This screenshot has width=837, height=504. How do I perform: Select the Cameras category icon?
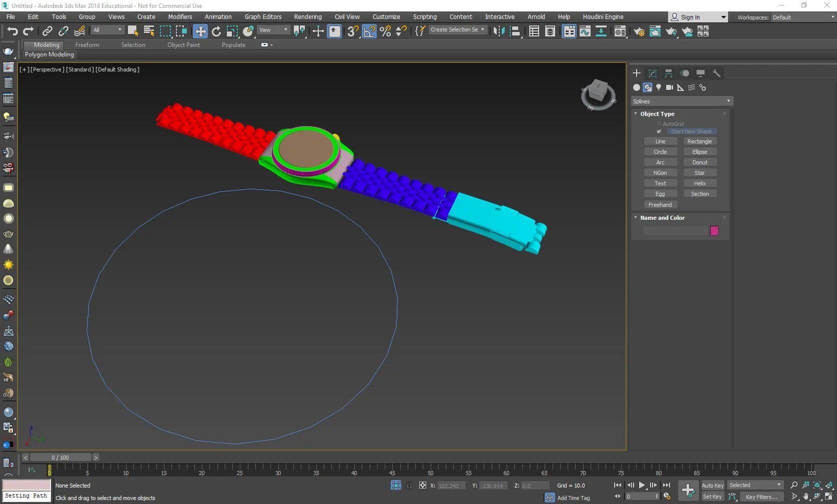[x=670, y=87]
